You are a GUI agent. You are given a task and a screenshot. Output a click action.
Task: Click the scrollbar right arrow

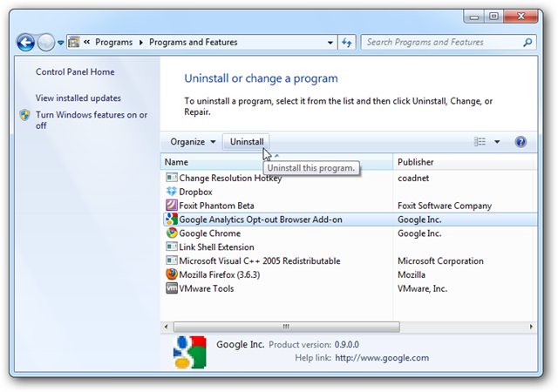pyautogui.click(x=531, y=327)
